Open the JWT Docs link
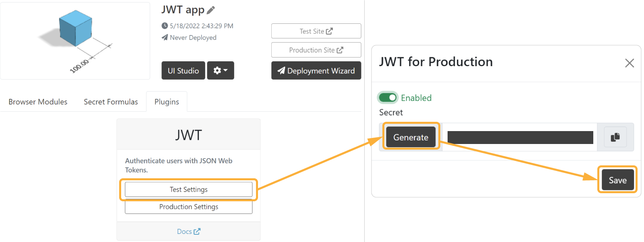Screen dimensions: 644x242 pos(189,232)
